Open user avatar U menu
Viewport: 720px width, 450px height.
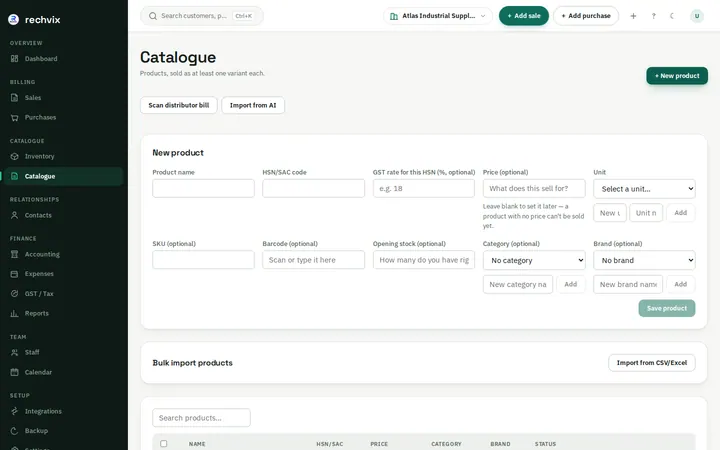697,16
